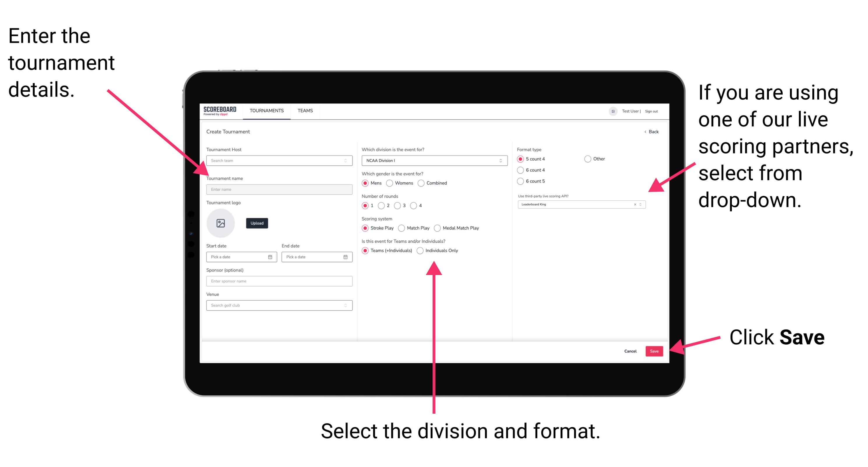This screenshot has width=868, height=467.
Task: Click the Cancel button
Action: (x=629, y=351)
